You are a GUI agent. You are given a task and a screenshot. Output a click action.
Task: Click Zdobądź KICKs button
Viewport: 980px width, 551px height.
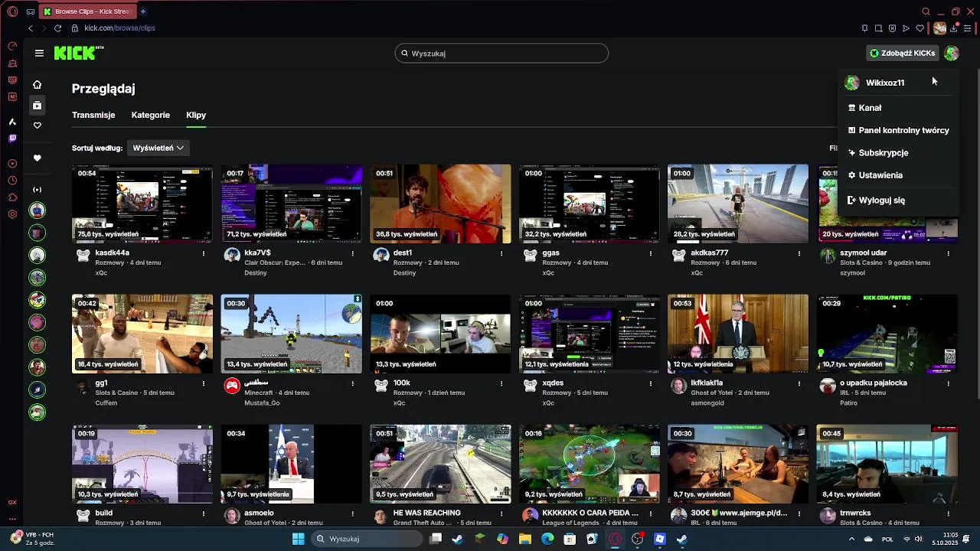[903, 53]
